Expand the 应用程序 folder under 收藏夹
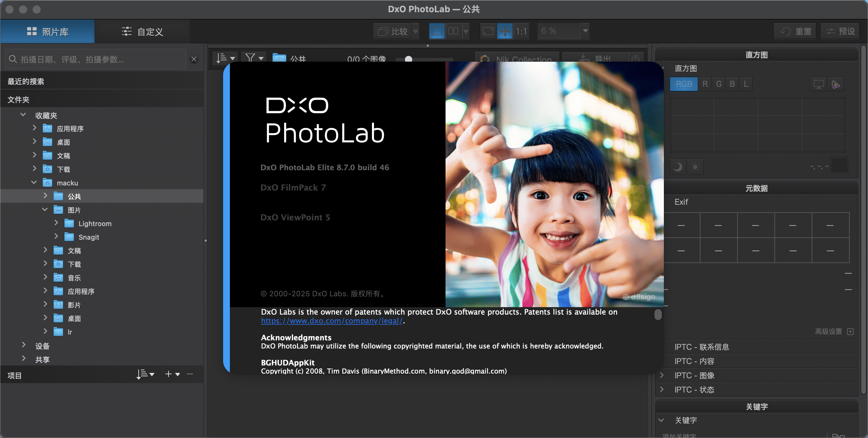The width and height of the screenshot is (868, 438). point(34,128)
